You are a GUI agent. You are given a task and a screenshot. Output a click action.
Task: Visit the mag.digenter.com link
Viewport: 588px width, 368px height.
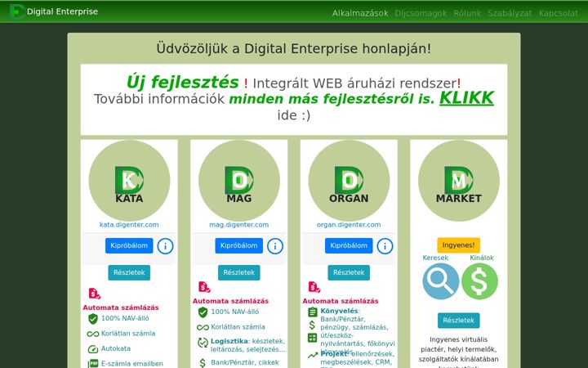pos(238,225)
